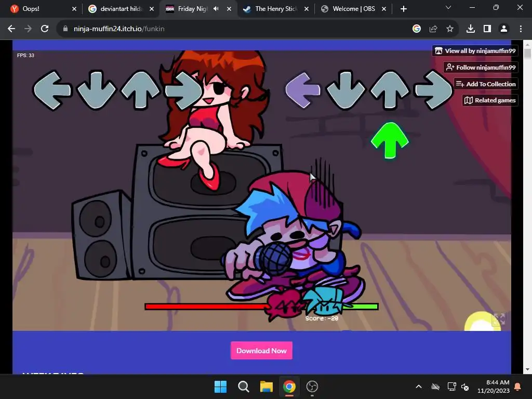Click the Google icon in address bar
Screen dimensions: 532x399
[417, 29]
